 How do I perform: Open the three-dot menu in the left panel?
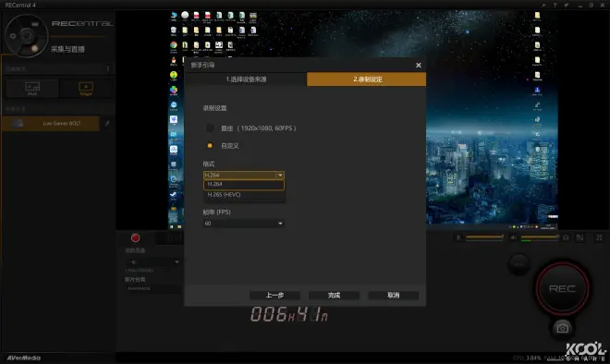[x=108, y=69]
